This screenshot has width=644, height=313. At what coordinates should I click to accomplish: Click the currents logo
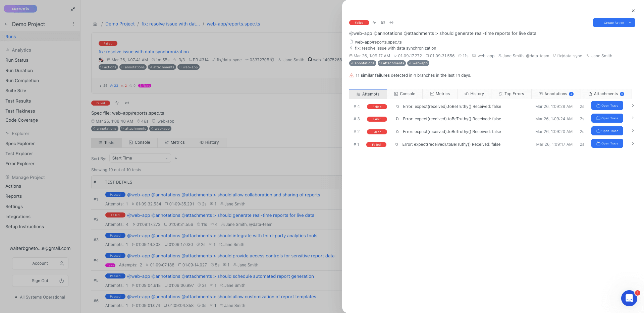click(20, 9)
